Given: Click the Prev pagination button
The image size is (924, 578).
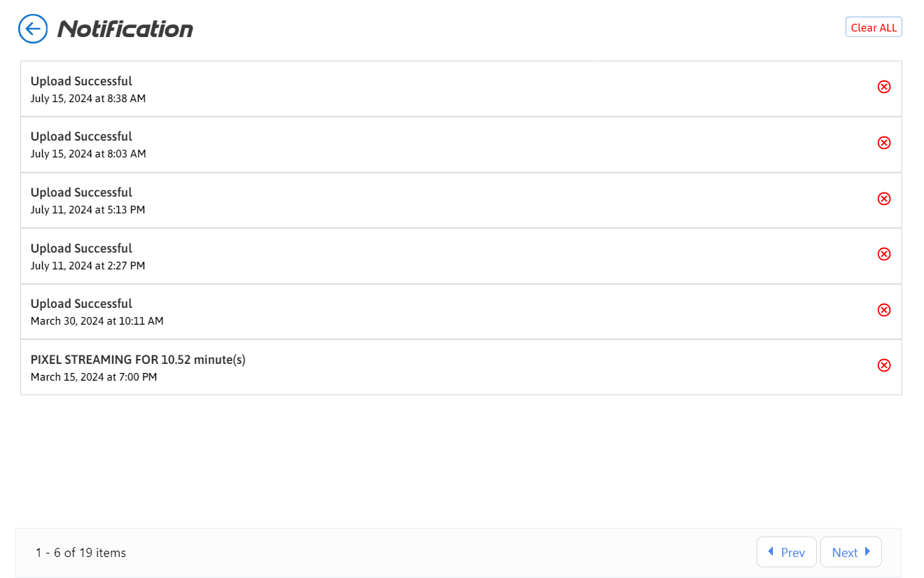Looking at the screenshot, I should pyautogui.click(x=786, y=552).
